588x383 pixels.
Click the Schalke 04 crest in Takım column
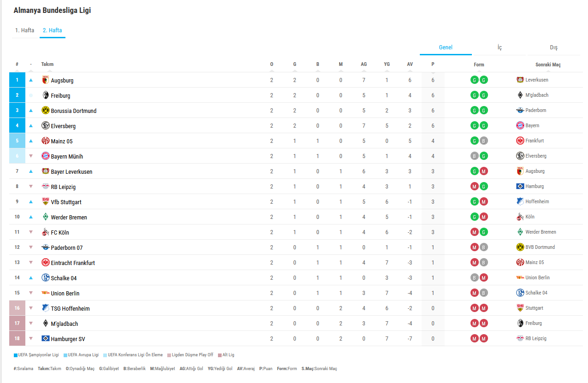coord(45,277)
